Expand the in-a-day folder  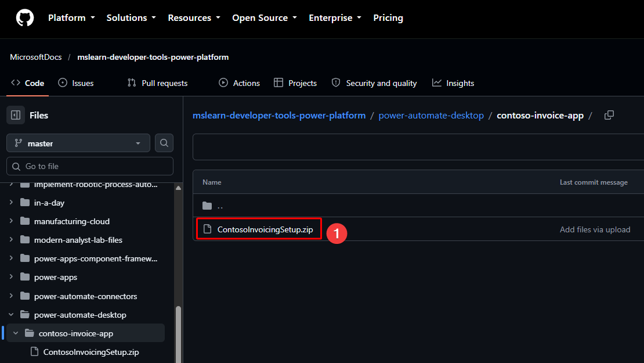pyautogui.click(x=11, y=202)
